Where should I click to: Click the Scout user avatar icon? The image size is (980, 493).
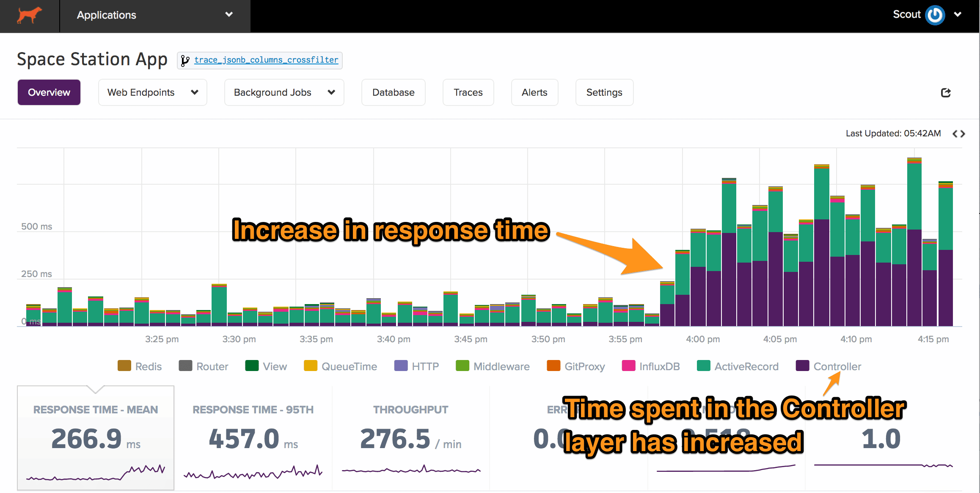(935, 15)
